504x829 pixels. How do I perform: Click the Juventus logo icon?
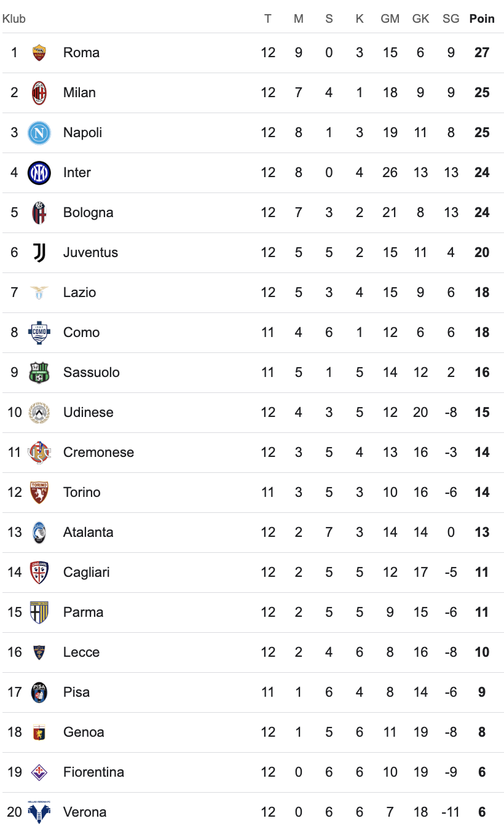[39, 253]
